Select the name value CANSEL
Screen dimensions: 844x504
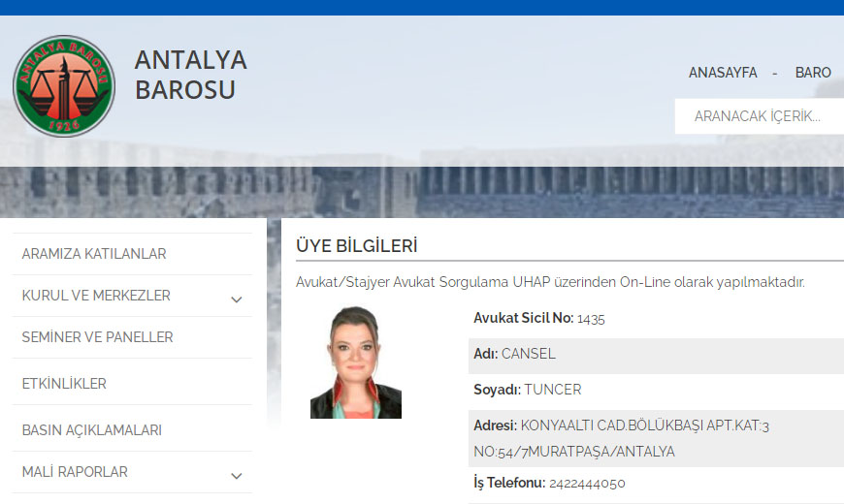(x=528, y=354)
